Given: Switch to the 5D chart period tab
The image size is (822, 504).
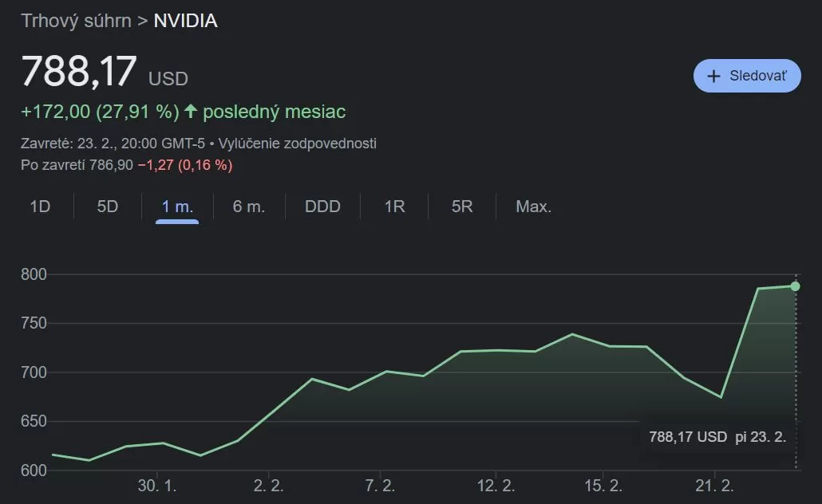Looking at the screenshot, I should point(105,206).
